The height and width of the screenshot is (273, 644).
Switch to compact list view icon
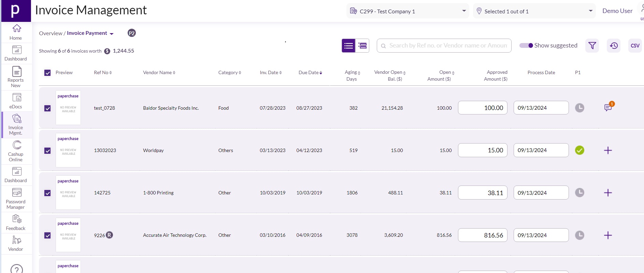362,45
